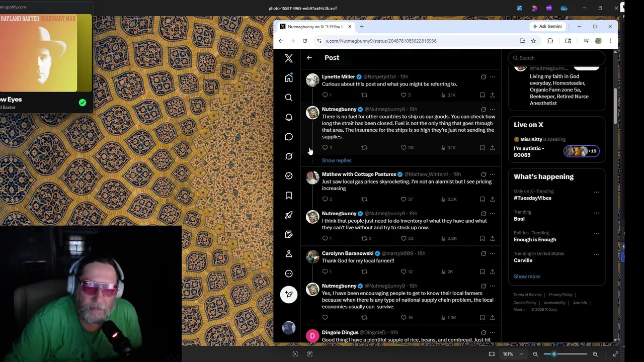Viewport: 644px width, 362px height.
Task: Open Chrome three-dot menu
Action: pos(610,41)
